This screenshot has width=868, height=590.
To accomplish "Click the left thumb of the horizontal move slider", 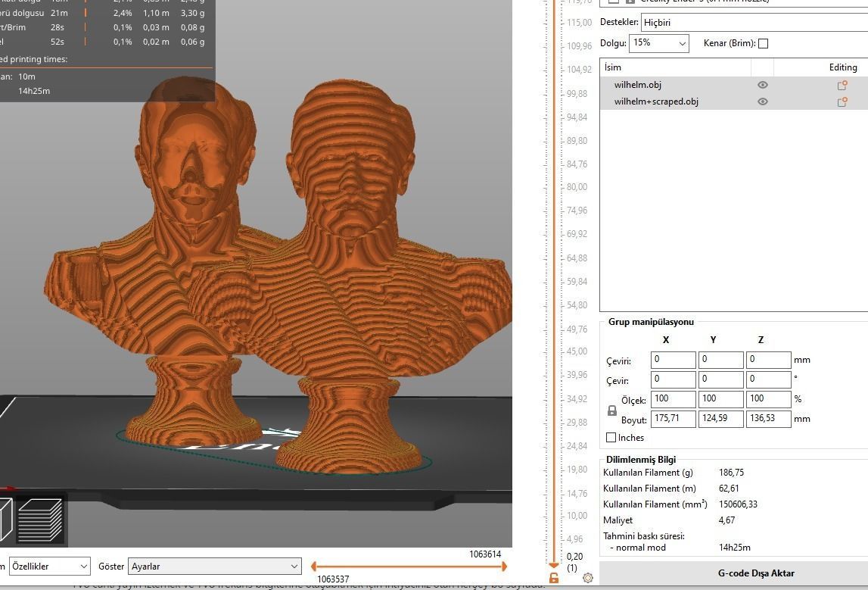I will [x=314, y=567].
